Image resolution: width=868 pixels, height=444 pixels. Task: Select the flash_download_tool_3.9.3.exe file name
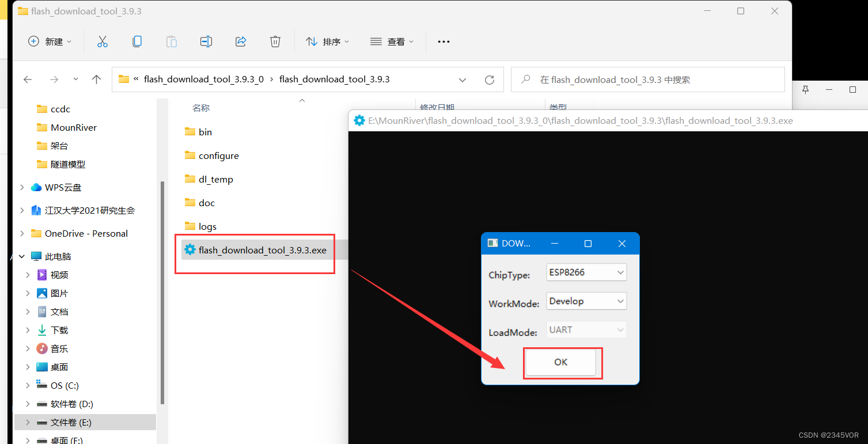[x=263, y=250]
